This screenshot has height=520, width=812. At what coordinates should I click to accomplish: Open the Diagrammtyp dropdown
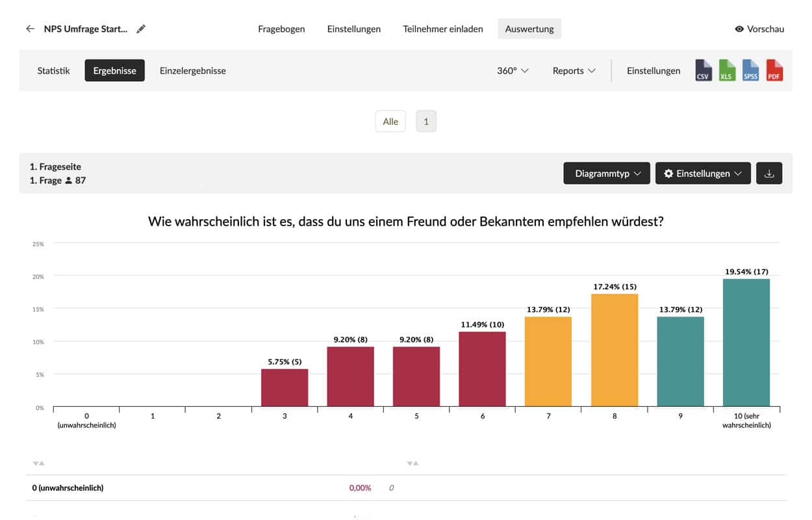(607, 174)
